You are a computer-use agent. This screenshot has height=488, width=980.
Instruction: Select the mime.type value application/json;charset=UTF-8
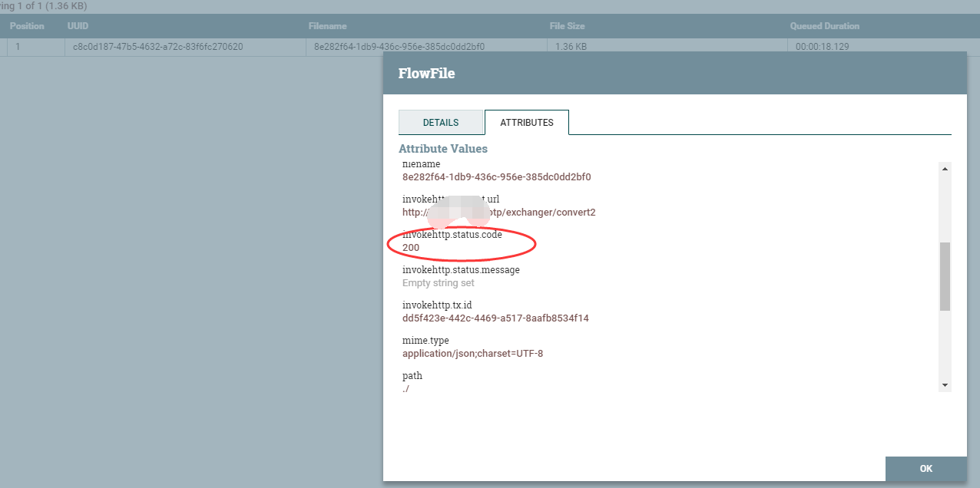[472, 353]
